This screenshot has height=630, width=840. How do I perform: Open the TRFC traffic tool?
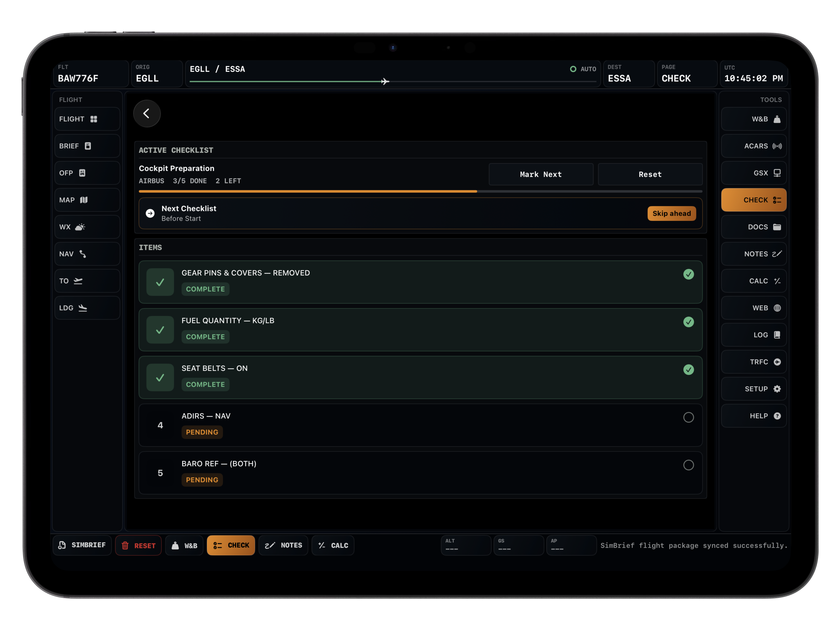[x=754, y=362]
